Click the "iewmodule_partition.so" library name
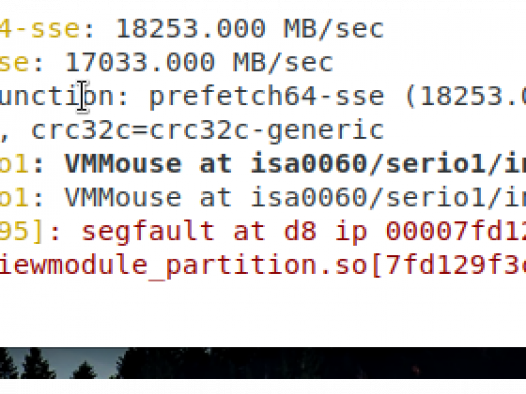Viewport: 526px width, 394px height. 183,266
